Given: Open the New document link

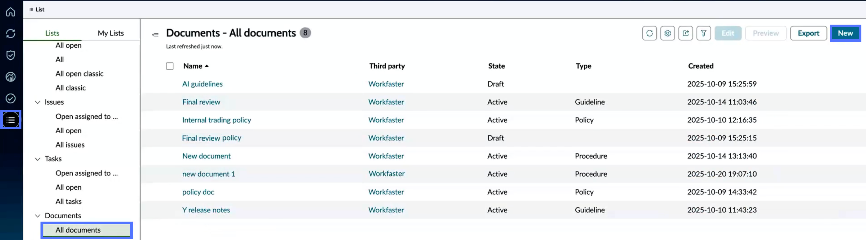Looking at the screenshot, I should 207,156.
